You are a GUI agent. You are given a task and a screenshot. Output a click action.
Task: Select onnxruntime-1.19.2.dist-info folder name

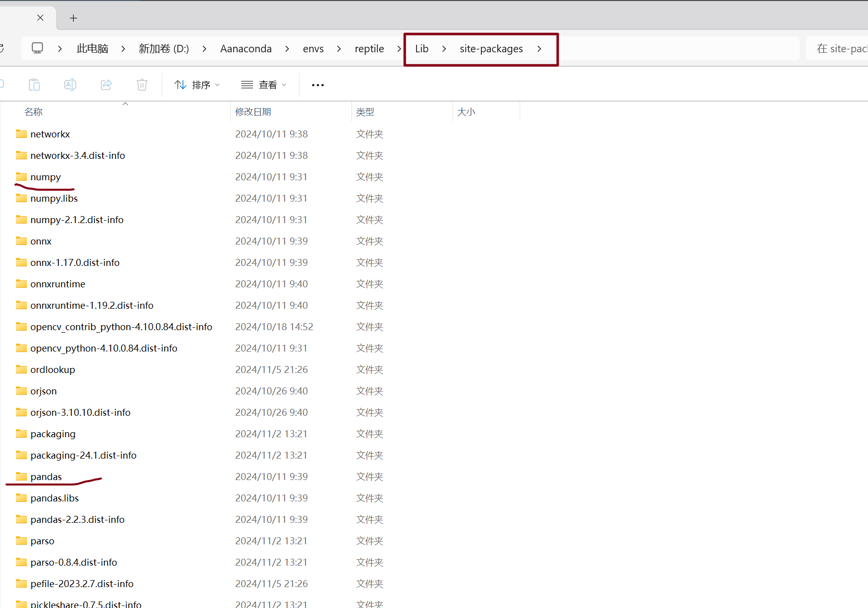(x=92, y=305)
